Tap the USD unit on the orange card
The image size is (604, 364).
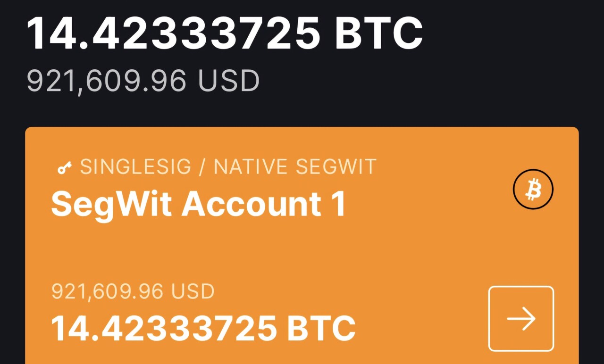[x=193, y=292]
